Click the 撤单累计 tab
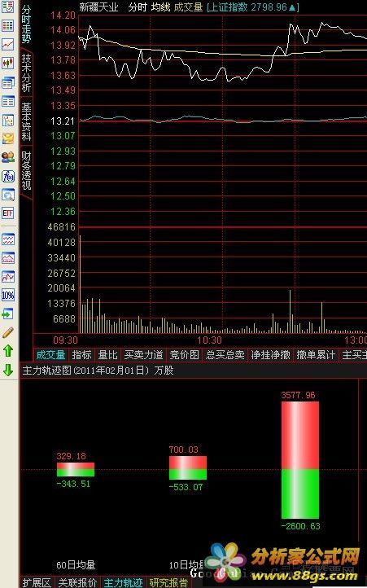This screenshot has width=367, height=588. (316, 355)
